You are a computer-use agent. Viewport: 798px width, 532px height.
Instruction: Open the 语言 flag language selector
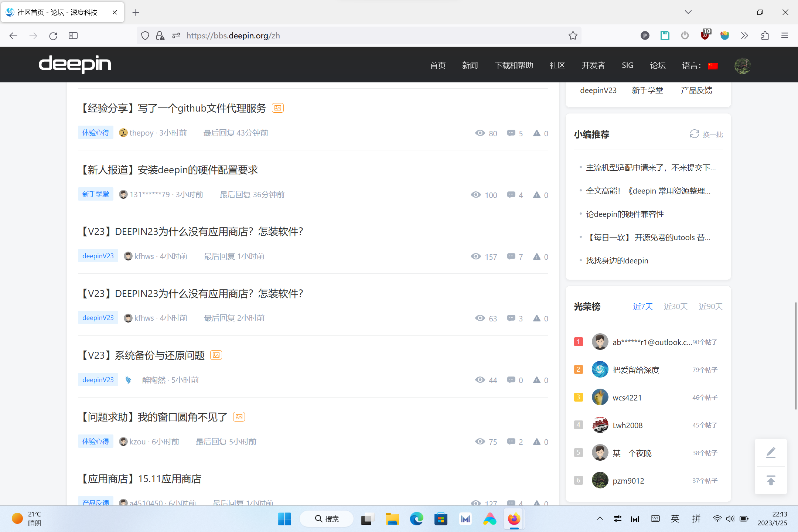pyautogui.click(x=713, y=65)
